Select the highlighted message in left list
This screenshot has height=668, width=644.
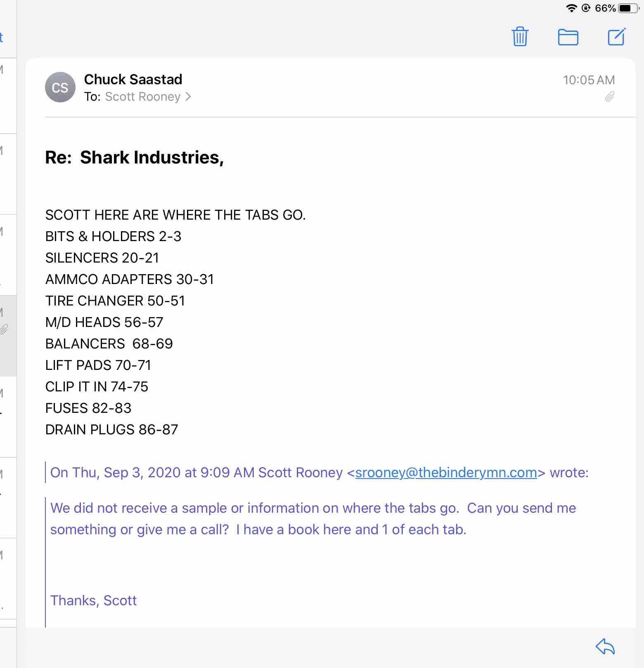point(8,335)
